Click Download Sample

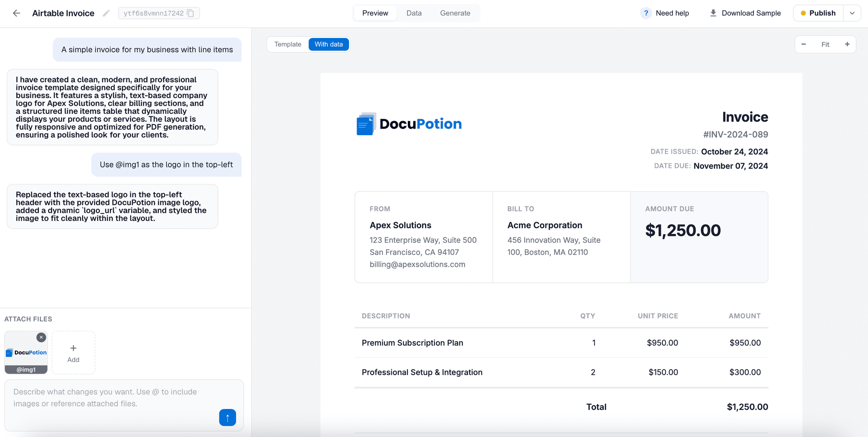point(745,13)
